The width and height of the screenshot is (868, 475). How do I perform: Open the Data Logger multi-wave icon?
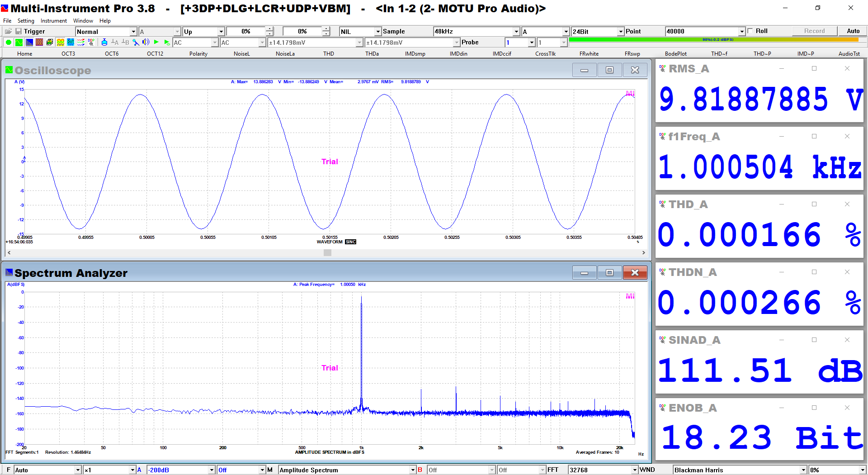[81, 42]
